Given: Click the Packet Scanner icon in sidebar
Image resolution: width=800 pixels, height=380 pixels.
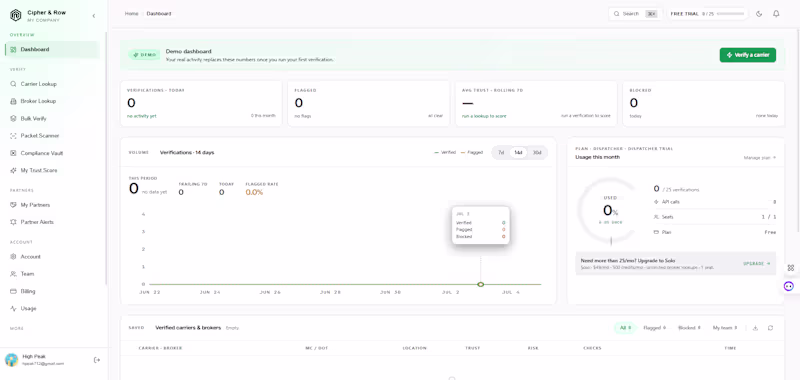Looking at the screenshot, I should (x=13, y=136).
